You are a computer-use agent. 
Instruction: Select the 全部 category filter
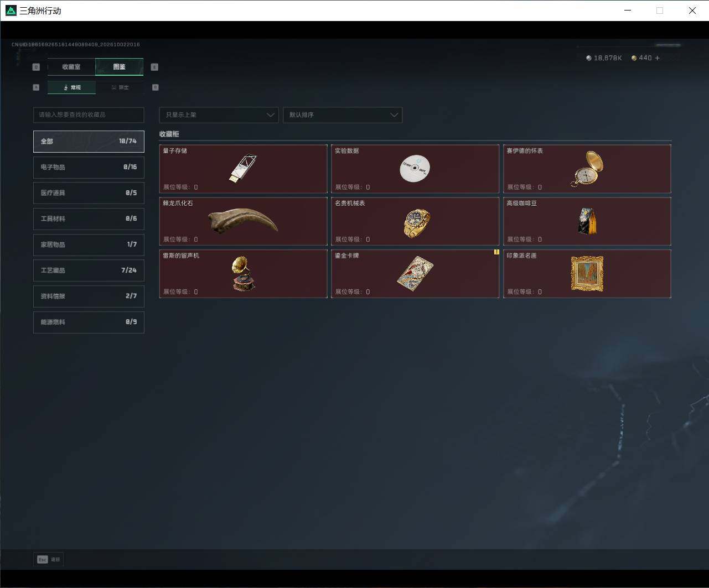point(89,141)
